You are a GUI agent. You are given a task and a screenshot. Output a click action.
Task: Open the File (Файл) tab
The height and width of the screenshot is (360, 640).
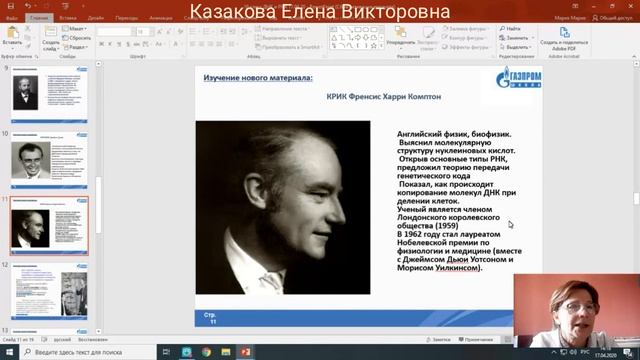point(12,18)
